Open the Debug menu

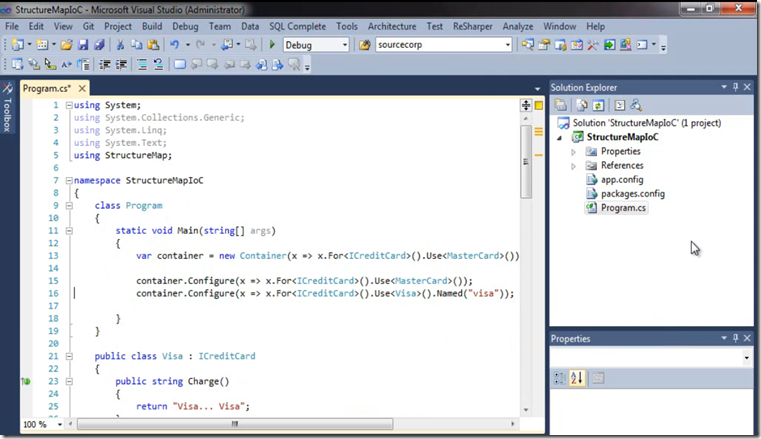pyautogui.click(x=185, y=26)
